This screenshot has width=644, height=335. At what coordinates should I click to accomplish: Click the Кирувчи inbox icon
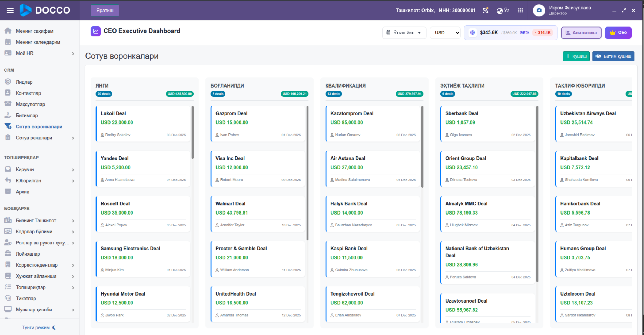pos(8,169)
